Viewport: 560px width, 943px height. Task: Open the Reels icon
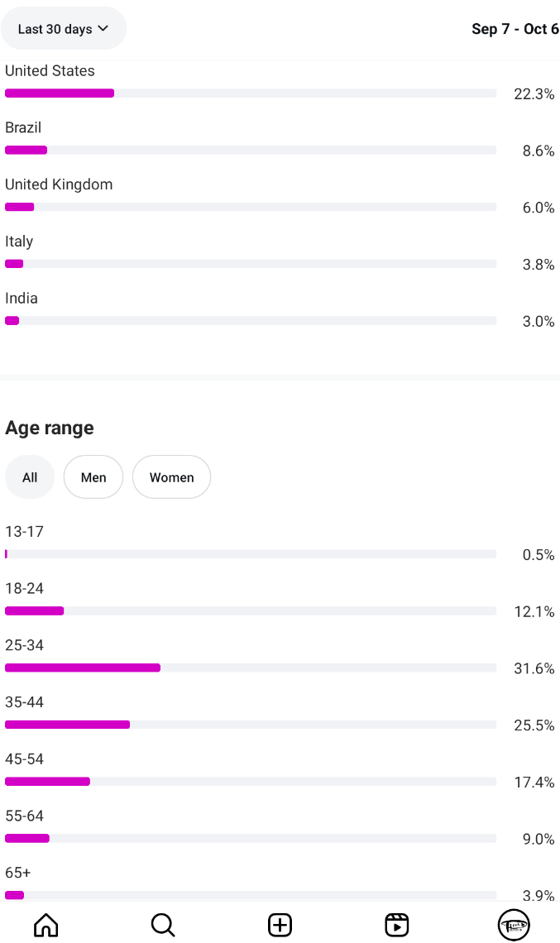(397, 924)
